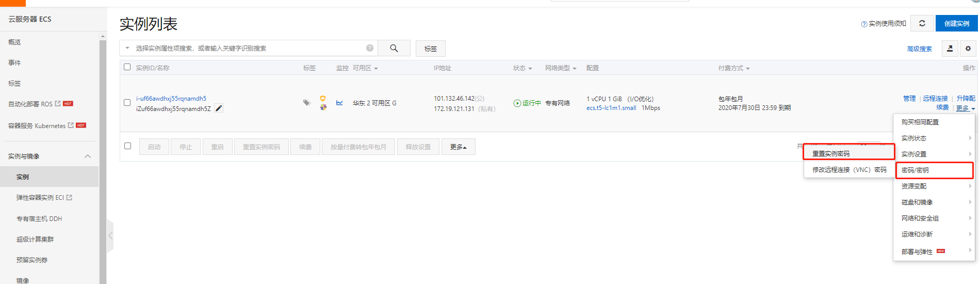The height and width of the screenshot is (284, 980).
Task: Click the export list download icon
Action: pyautogui.click(x=950, y=49)
